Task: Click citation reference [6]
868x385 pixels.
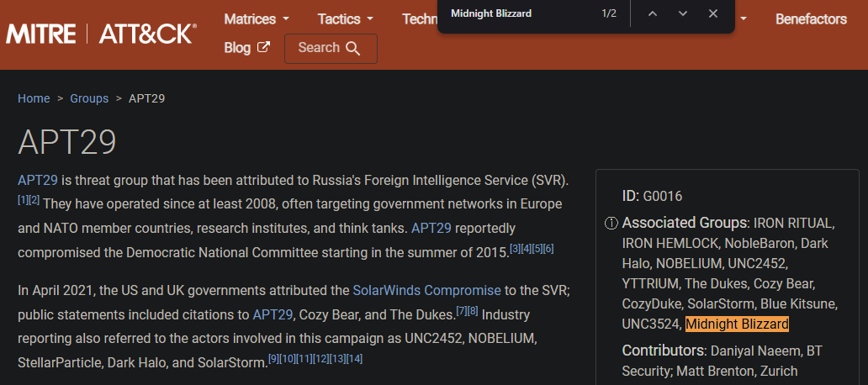Action: tap(548, 248)
